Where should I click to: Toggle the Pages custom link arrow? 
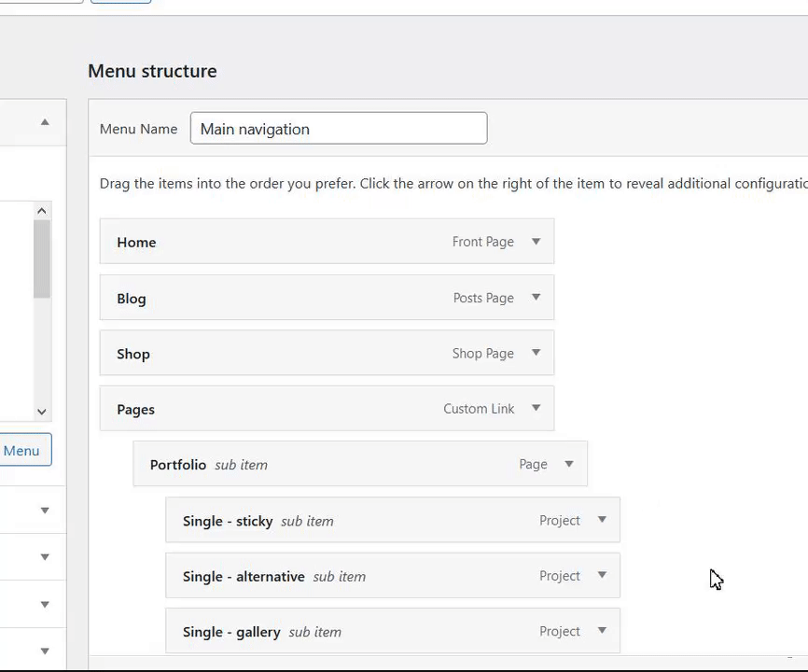536,408
